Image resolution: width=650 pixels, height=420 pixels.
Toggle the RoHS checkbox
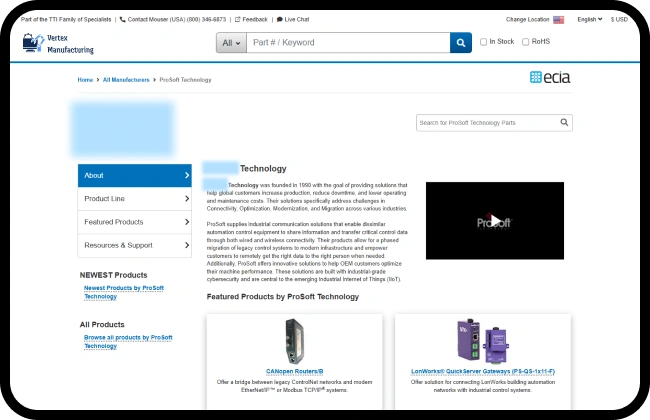(524, 42)
